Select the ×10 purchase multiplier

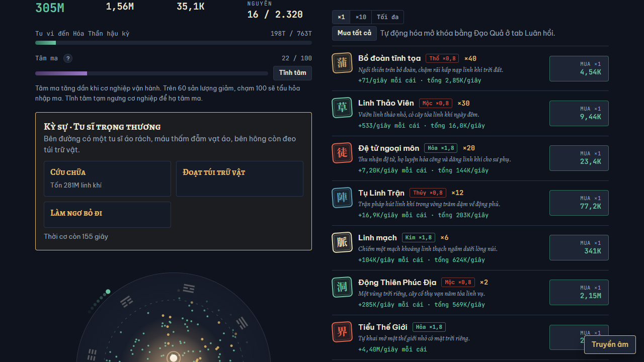pos(361,17)
